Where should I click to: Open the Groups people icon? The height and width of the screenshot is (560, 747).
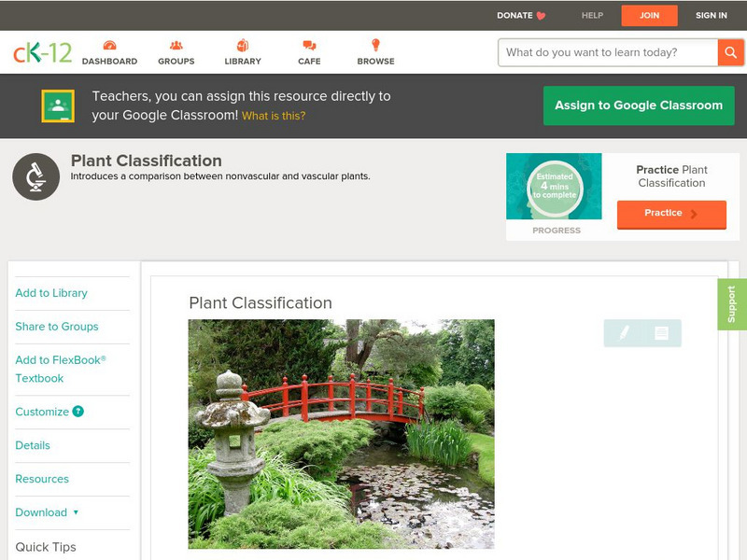176,46
